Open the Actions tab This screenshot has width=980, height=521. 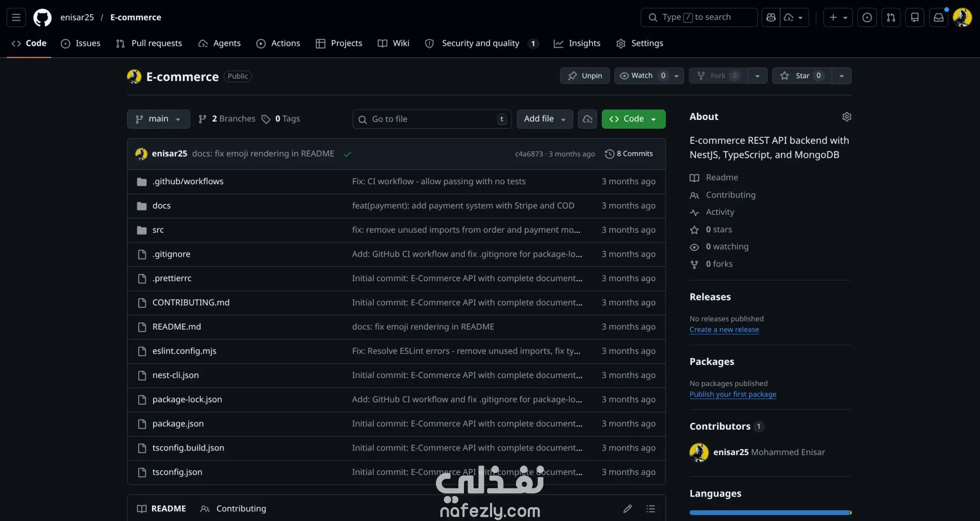click(x=278, y=43)
